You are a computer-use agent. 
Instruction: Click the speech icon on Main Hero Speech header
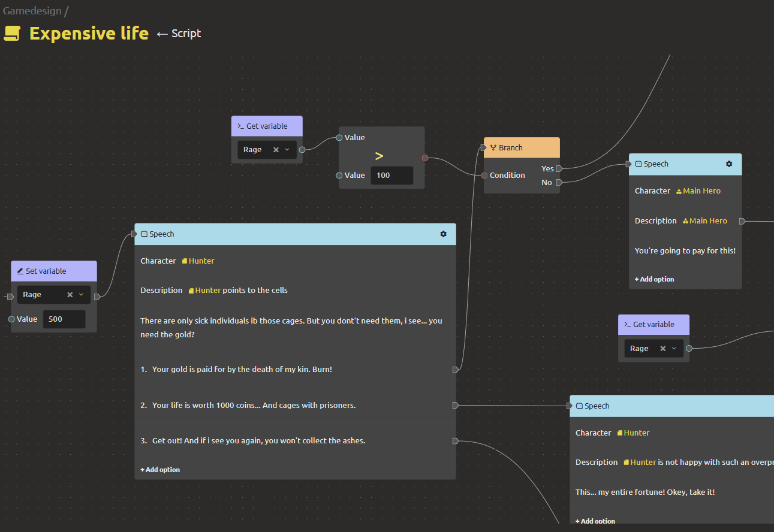point(639,164)
